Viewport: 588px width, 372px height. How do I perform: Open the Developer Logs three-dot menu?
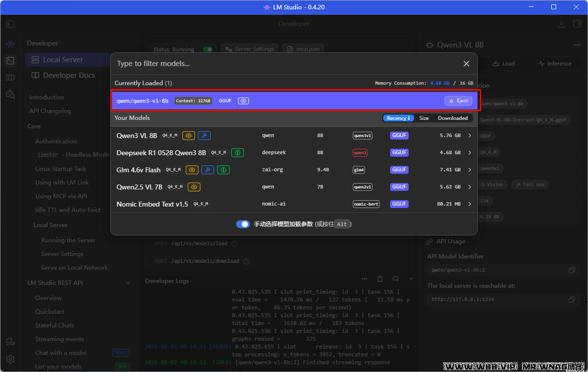(x=364, y=279)
